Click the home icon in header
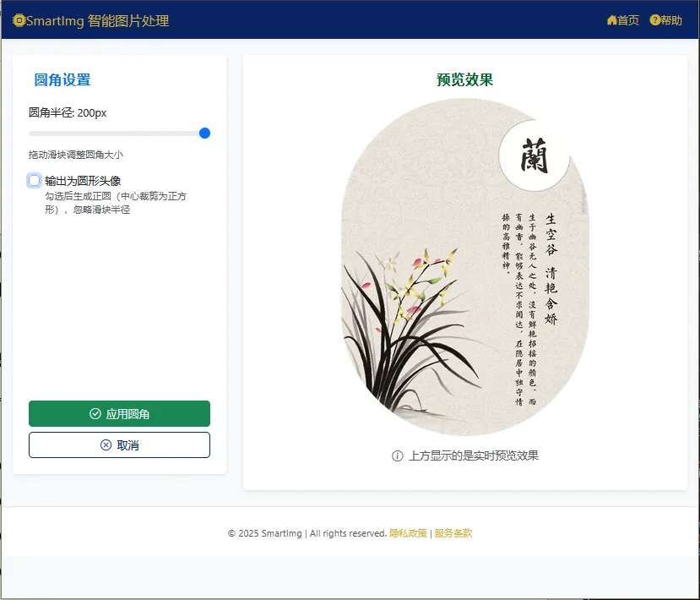 (611, 20)
